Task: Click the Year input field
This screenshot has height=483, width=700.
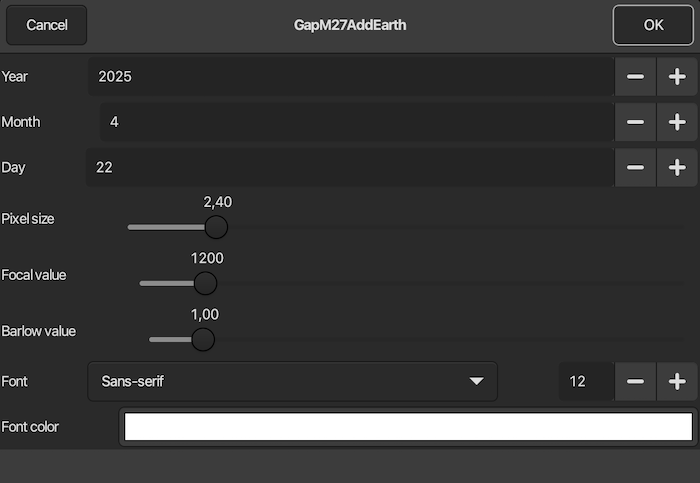Action: pos(350,76)
